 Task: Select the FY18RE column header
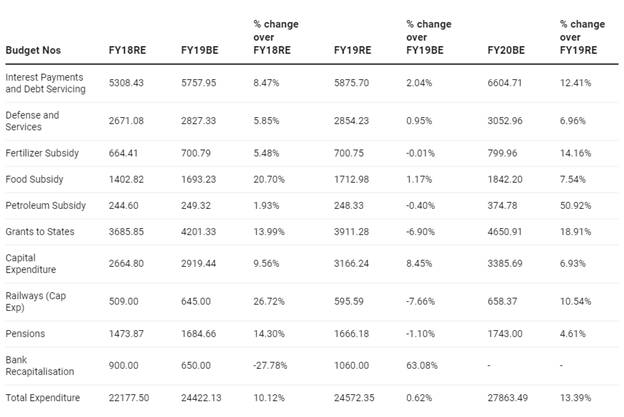[x=127, y=51]
